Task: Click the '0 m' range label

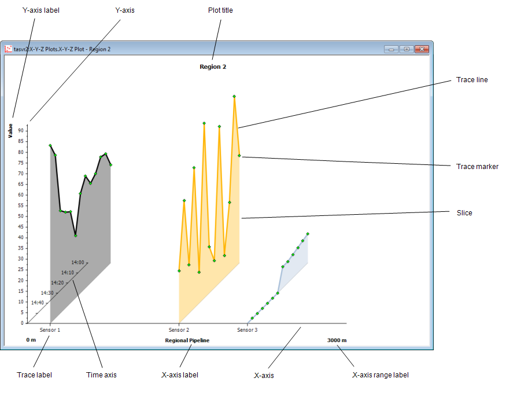Action: (x=32, y=340)
